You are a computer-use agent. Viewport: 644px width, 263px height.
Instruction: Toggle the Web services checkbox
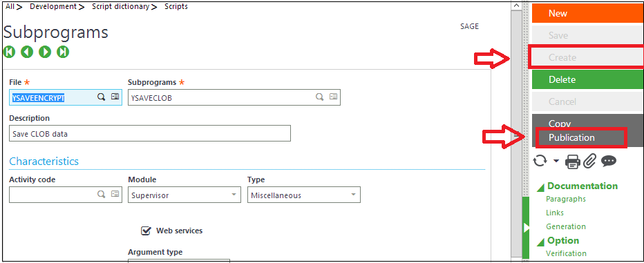[146, 231]
